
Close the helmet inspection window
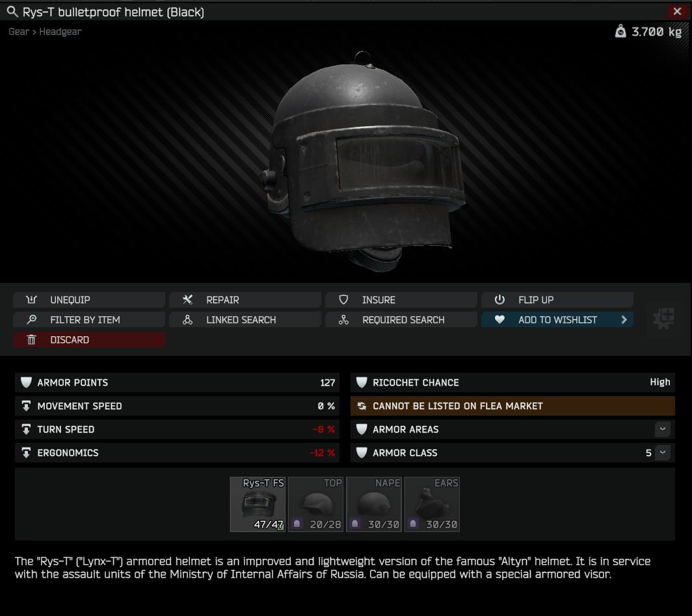point(678,12)
